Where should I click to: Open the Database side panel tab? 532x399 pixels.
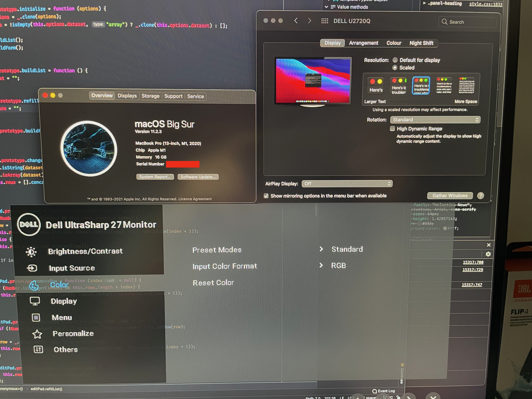(x=402, y=374)
